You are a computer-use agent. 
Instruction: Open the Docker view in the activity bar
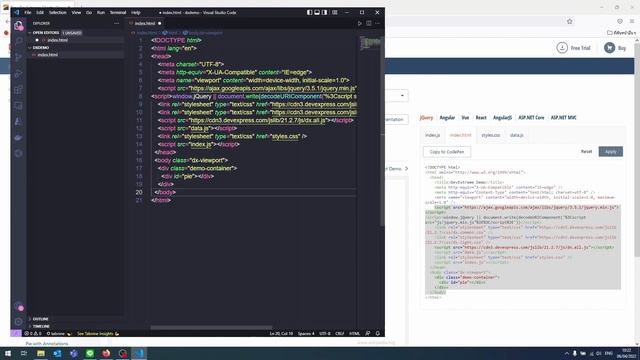(18, 138)
